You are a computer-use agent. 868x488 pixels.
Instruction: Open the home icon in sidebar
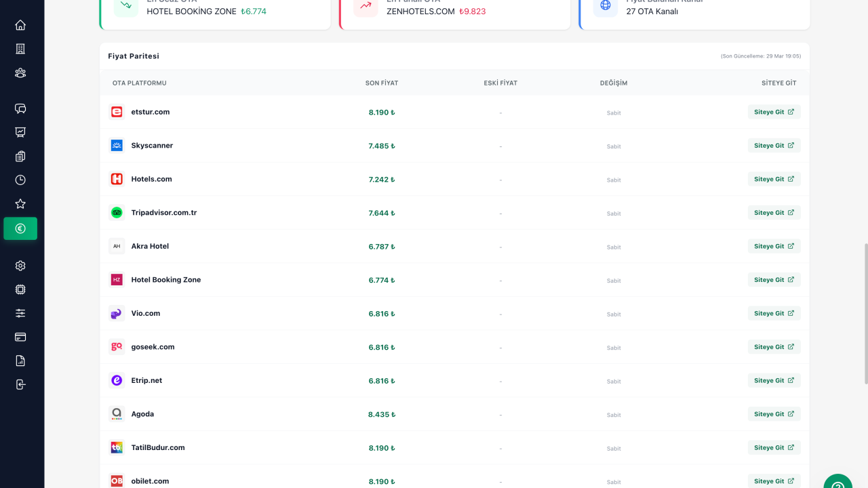pos(20,25)
